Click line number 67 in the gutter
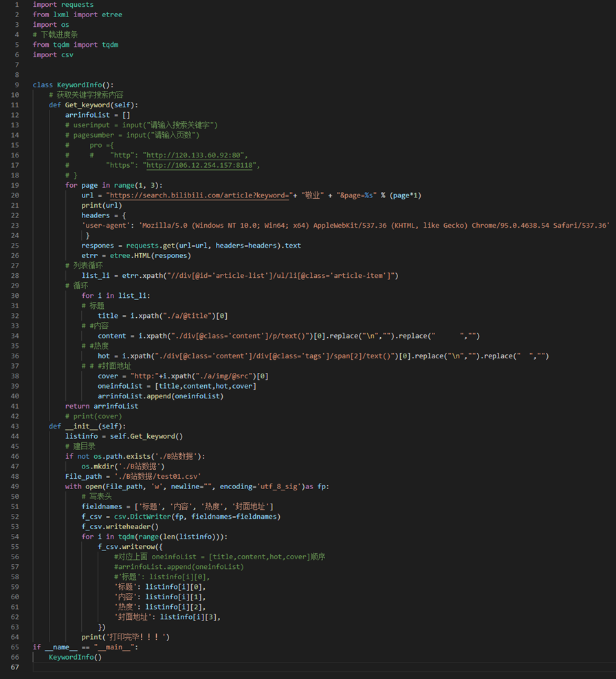Viewport: 616px width, 679px height. tap(15, 667)
